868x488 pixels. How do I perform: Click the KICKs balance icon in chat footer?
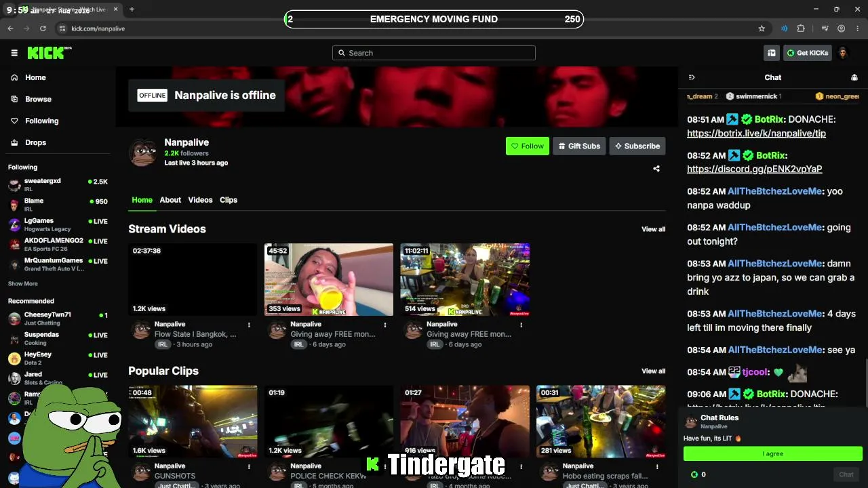coord(694,474)
